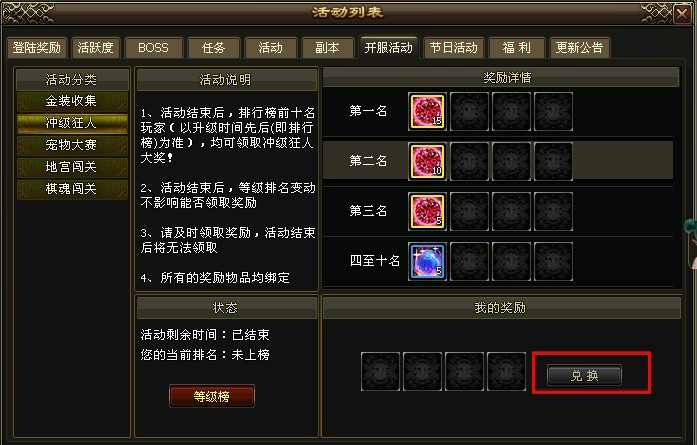This screenshot has width=697, height=445.
Task: Open the 活跃度 tab
Action: click(x=95, y=48)
